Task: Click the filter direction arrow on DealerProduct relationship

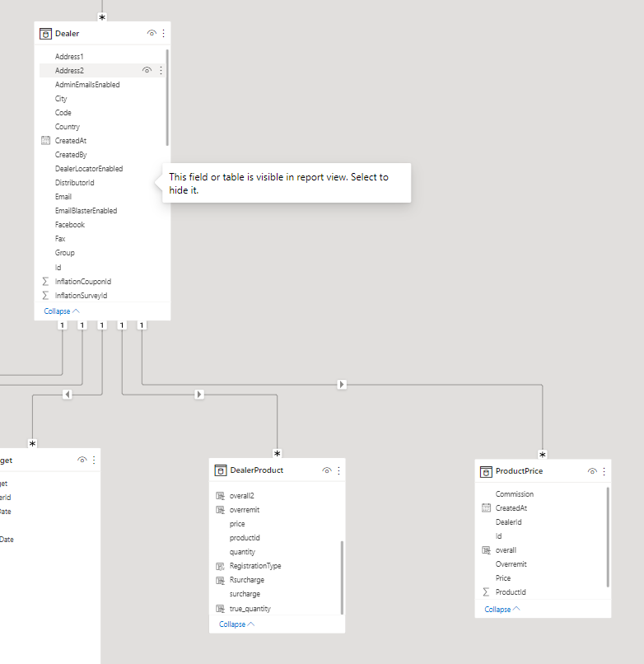Action: pos(199,395)
